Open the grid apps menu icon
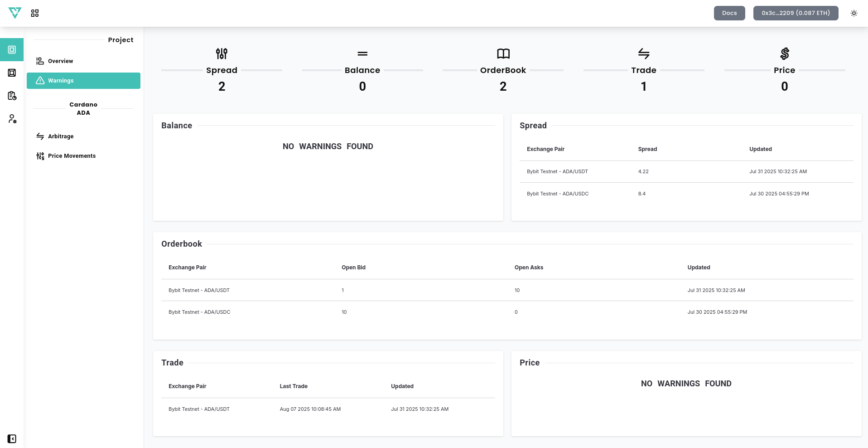The height and width of the screenshot is (448, 868). click(35, 13)
